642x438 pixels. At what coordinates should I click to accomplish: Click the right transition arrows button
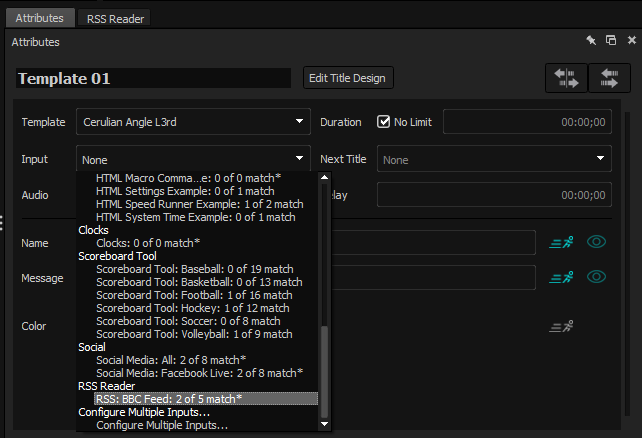click(x=608, y=78)
